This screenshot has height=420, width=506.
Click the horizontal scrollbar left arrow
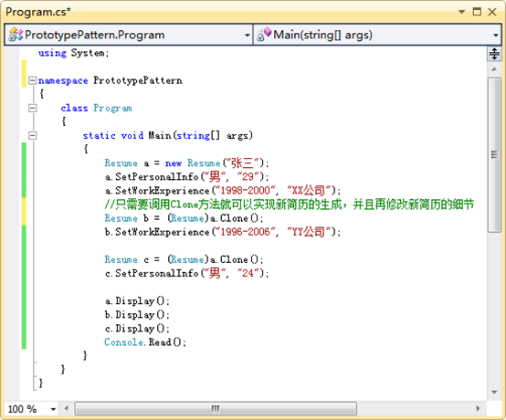(x=66, y=408)
